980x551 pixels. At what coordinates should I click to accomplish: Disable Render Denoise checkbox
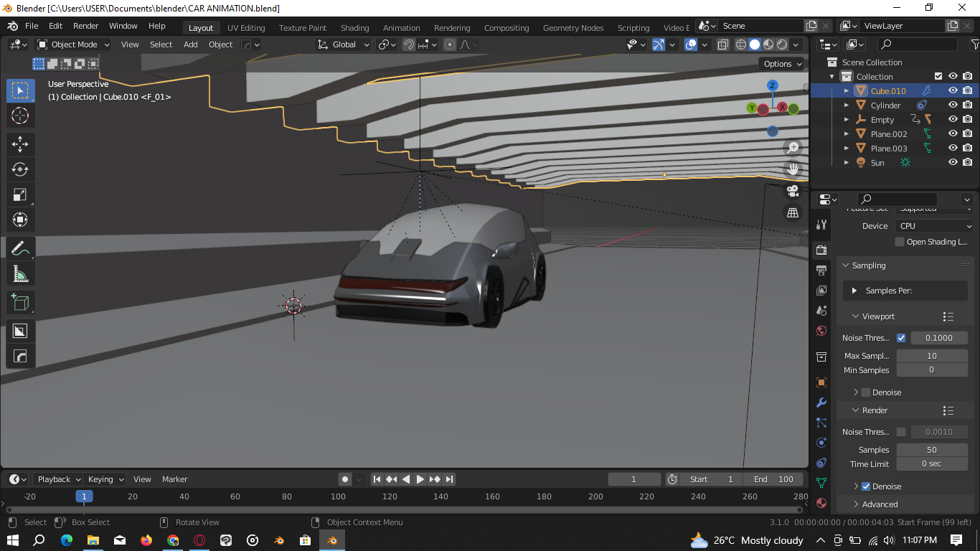coord(866,486)
